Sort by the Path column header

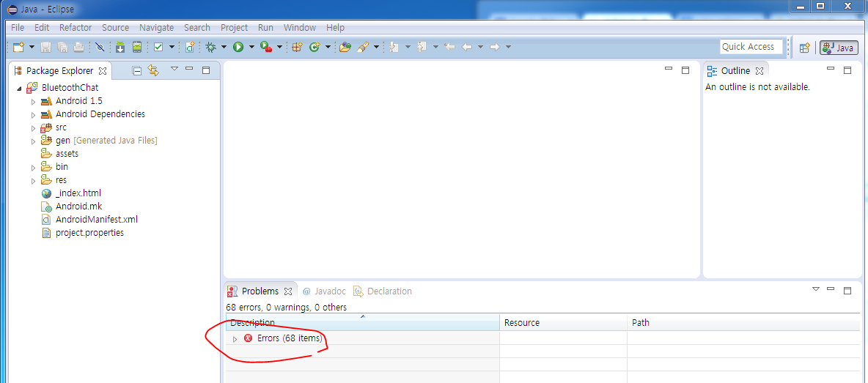click(744, 323)
